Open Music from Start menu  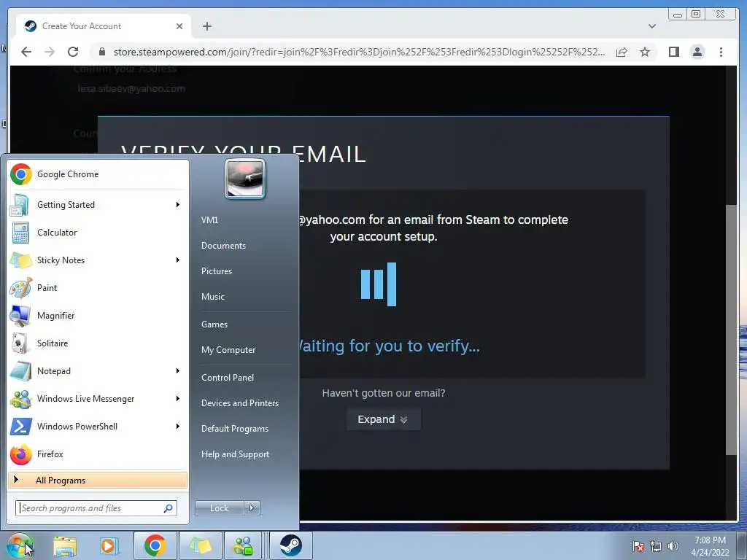point(213,297)
